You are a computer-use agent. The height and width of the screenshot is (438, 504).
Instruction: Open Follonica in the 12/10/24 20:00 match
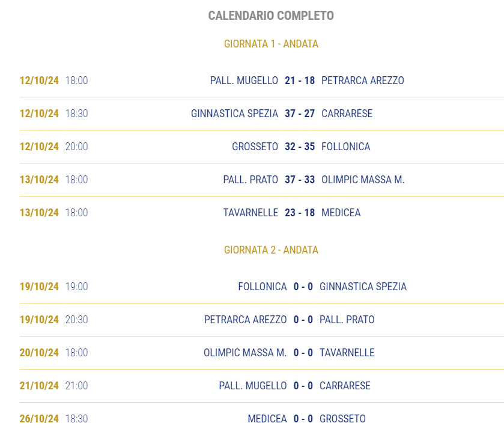coord(346,147)
